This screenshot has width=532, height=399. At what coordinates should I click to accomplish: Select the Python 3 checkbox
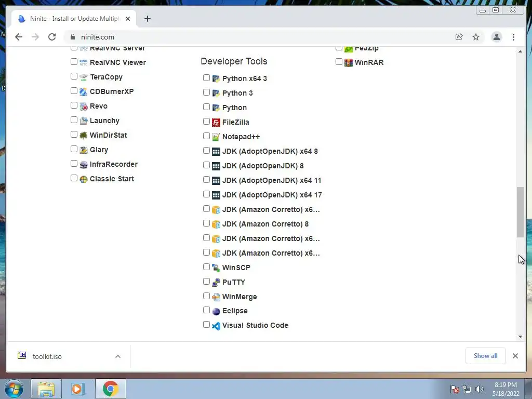coord(206,92)
